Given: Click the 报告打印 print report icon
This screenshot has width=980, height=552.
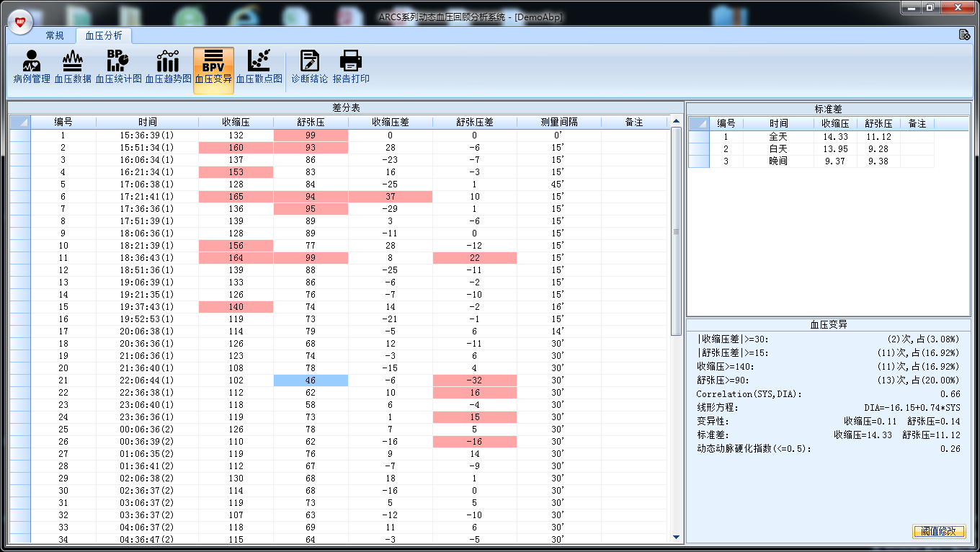Looking at the screenshot, I should (x=351, y=68).
